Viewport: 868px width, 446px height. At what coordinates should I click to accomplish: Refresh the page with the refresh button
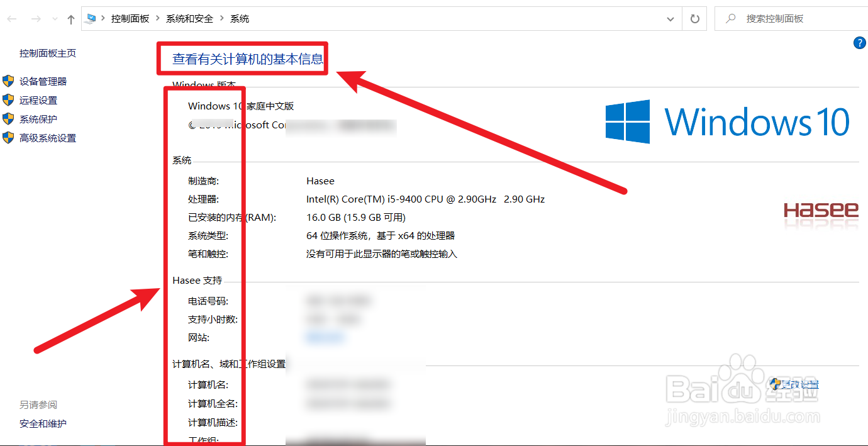tap(694, 19)
